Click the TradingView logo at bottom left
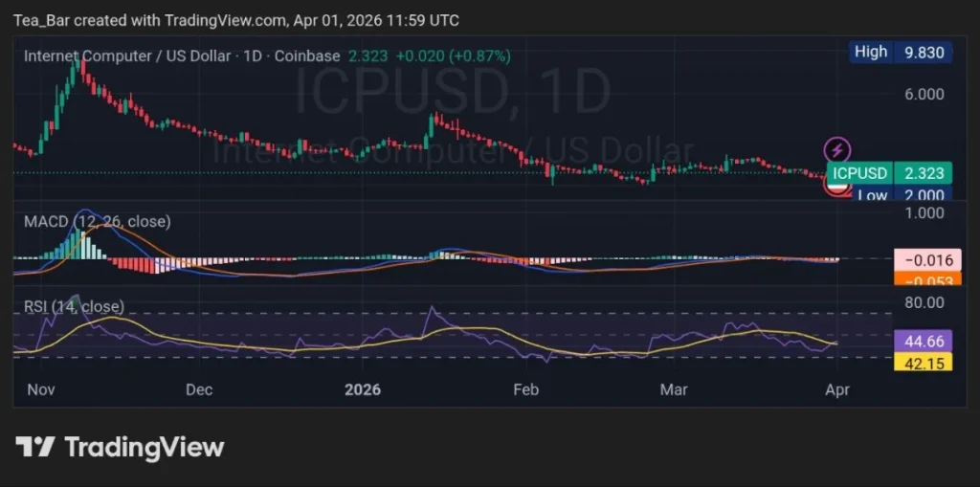This screenshot has width=980, height=487. (x=120, y=447)
